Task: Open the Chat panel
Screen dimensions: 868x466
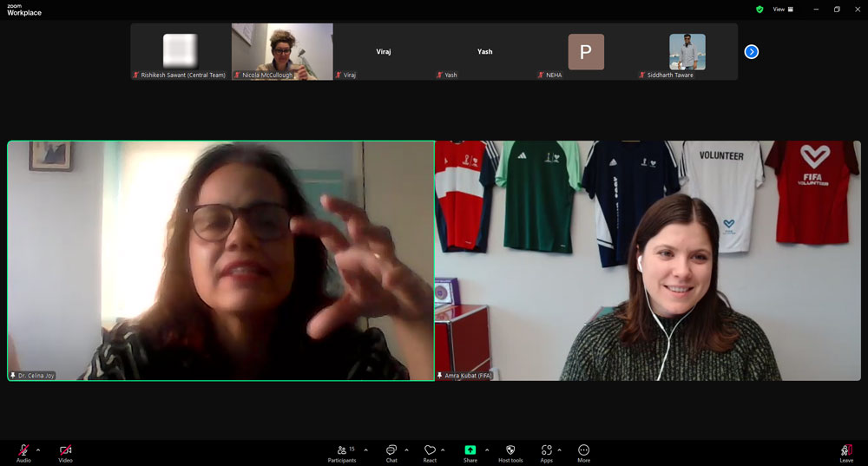Action: [391, 450]
